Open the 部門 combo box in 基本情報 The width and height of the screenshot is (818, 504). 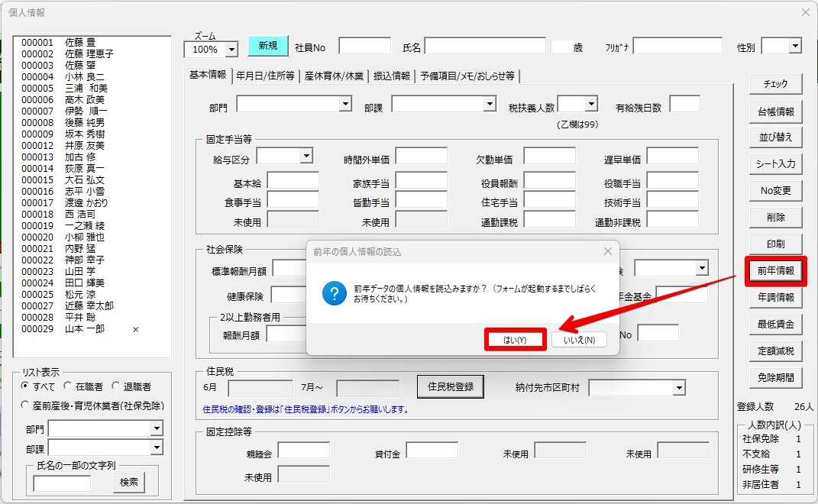[x=345, y=103]
